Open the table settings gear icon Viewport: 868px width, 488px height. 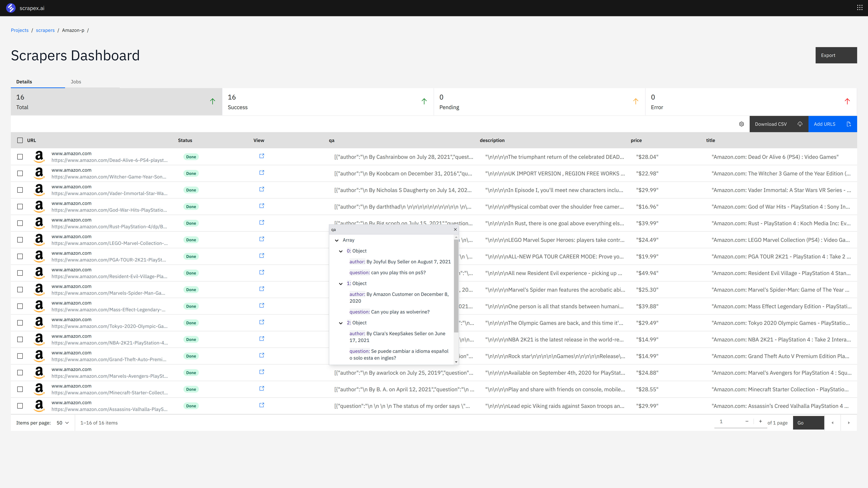point(741,124)
